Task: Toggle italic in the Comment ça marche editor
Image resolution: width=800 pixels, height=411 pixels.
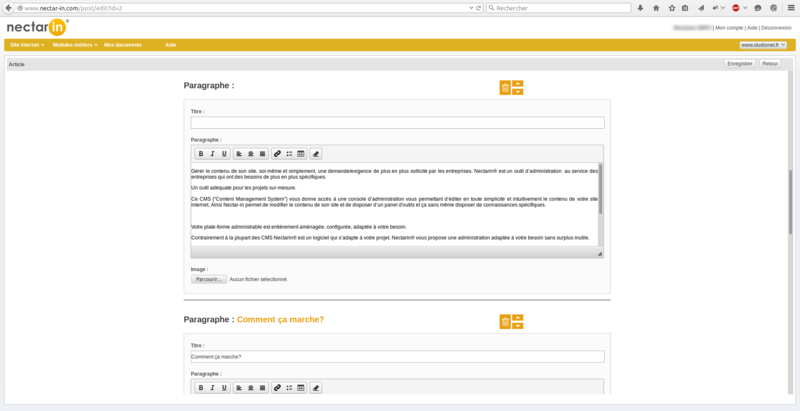Action: pyautogui.click(x=212, y=388)
